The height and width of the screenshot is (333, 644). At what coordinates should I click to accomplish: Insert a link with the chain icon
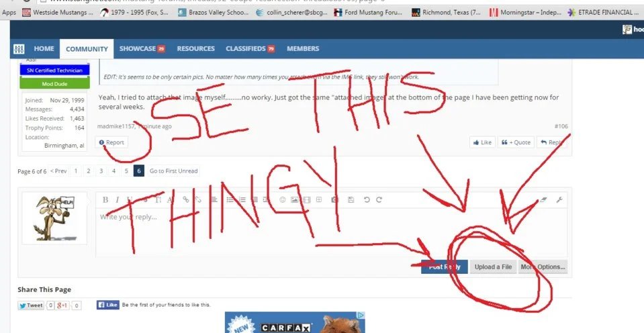[x=186, y=200]
